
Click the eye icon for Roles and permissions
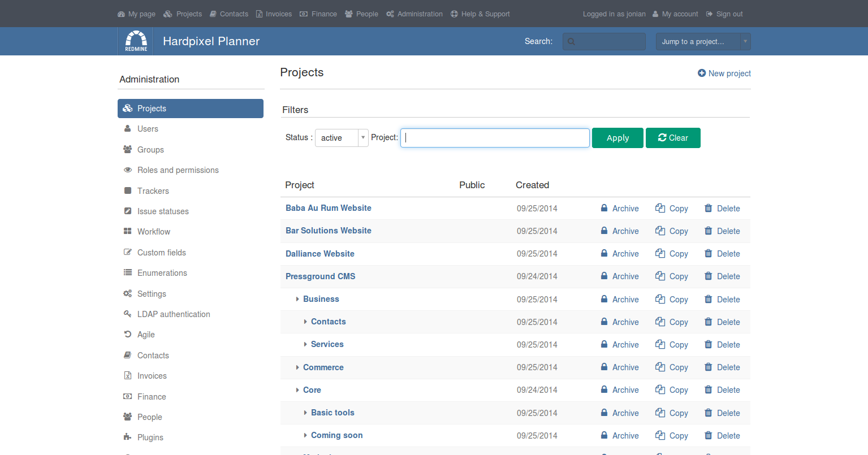[x=128, y=170]
